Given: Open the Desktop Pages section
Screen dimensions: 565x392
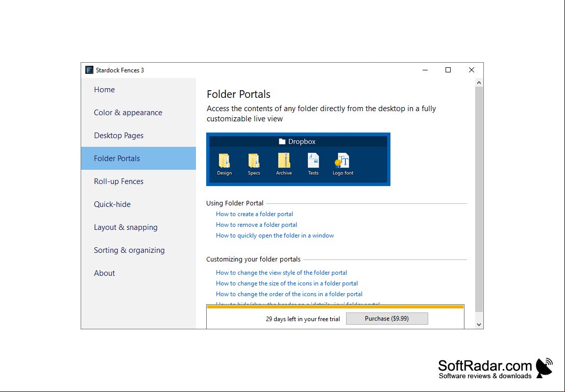Looking at the screenshot, I should [x=138, y=136].
